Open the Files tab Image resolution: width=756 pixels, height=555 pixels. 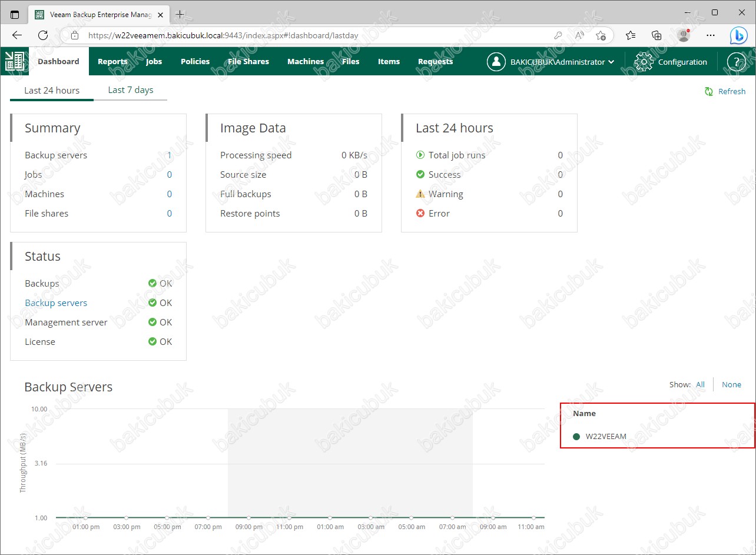coord(350,61)
